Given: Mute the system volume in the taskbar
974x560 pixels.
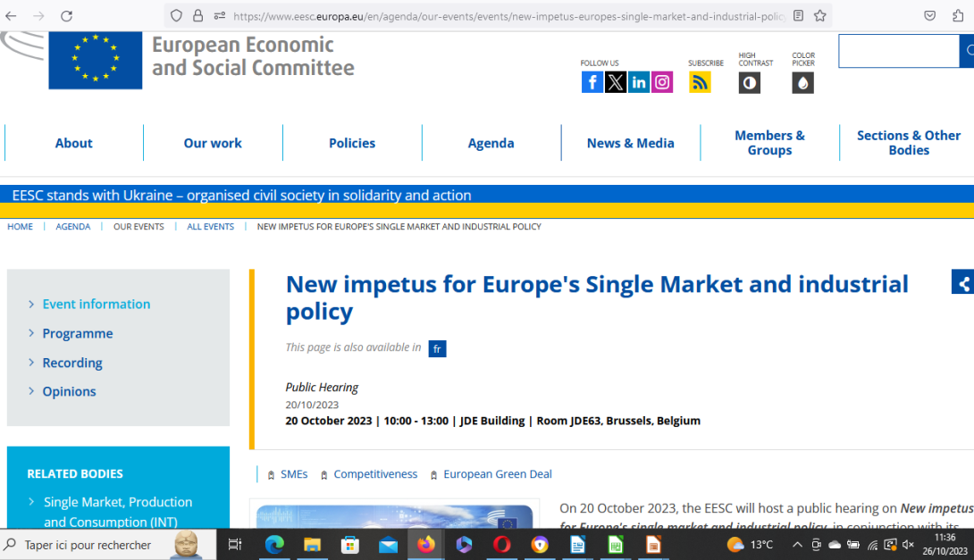Looking at the screenshot, I should pos(908,544).
